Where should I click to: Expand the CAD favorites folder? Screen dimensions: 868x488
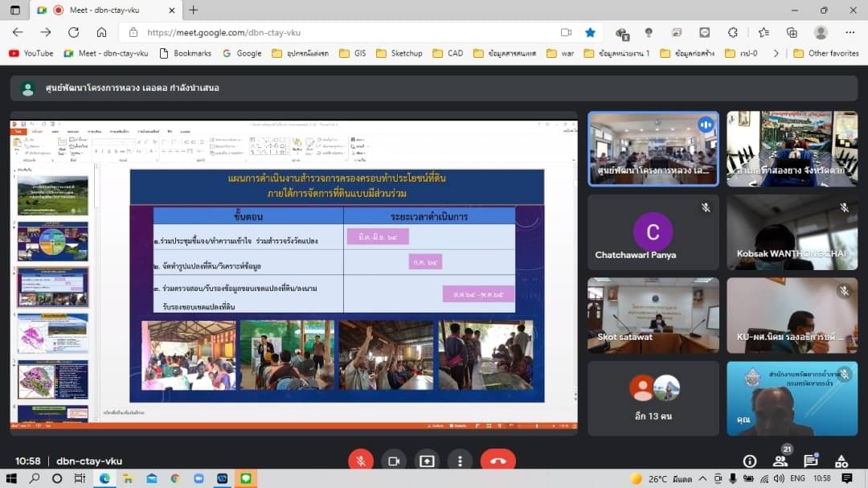click(x=448, y=53)
